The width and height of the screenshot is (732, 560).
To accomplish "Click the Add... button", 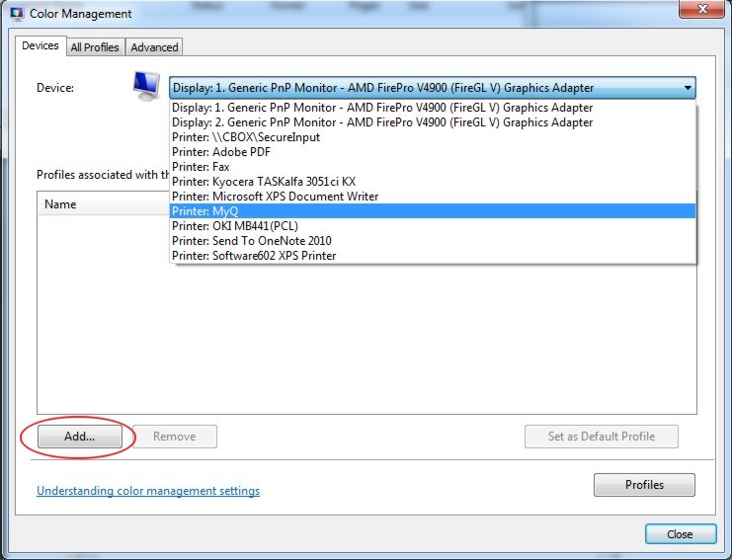I will pos(79,437).
